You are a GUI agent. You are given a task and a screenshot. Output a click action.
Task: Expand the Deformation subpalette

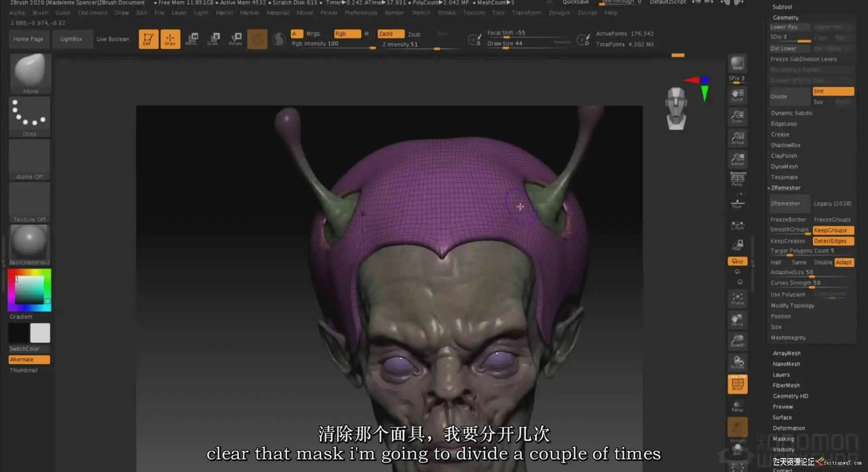click(788, 428)
